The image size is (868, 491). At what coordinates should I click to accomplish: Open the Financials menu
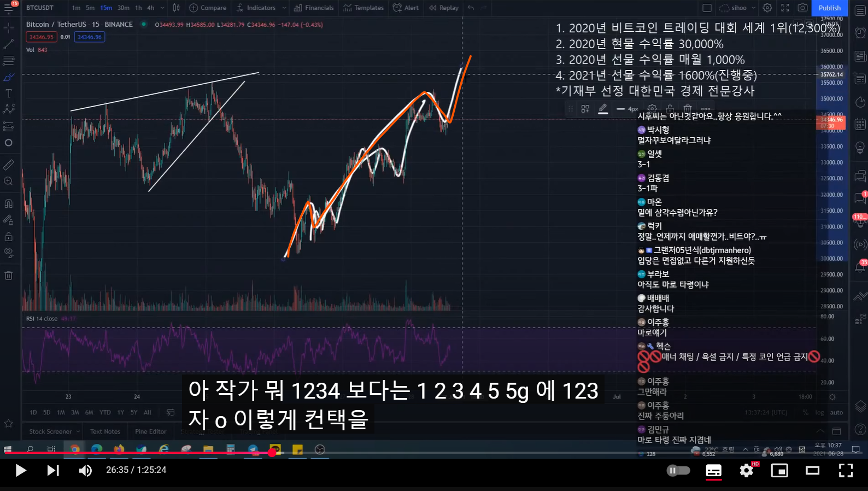(x=314, y=8)
